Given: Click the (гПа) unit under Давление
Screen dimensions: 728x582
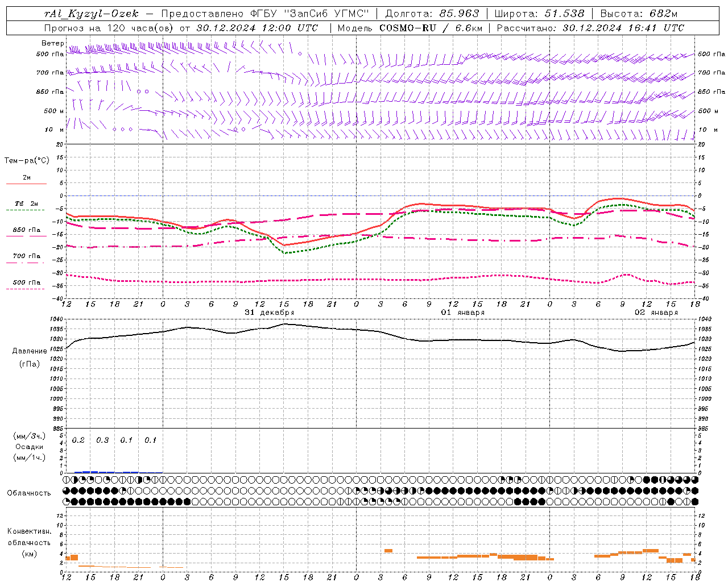Looking at the screenshot, I should (30, 364).
